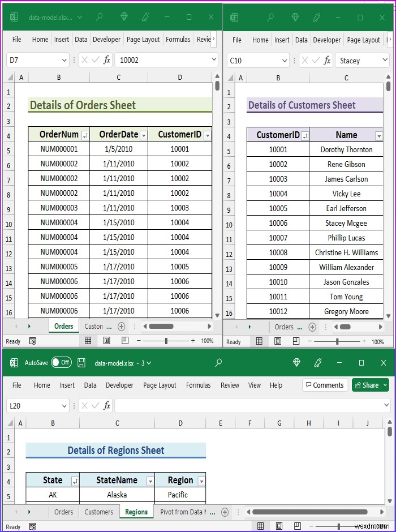Select Page Layout view icon in Orders status bar
Screen dimensions: 396x532
pos(106,340)
